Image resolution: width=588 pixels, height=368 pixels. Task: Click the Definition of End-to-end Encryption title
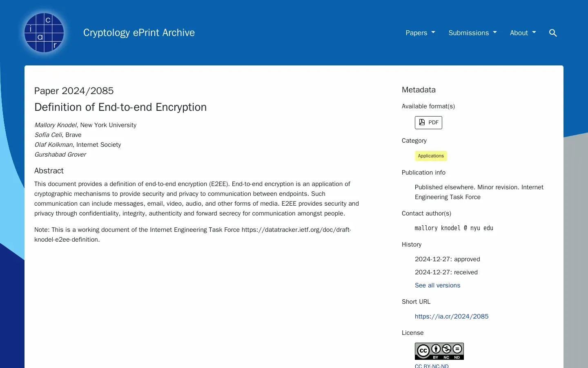pos(120,107)
